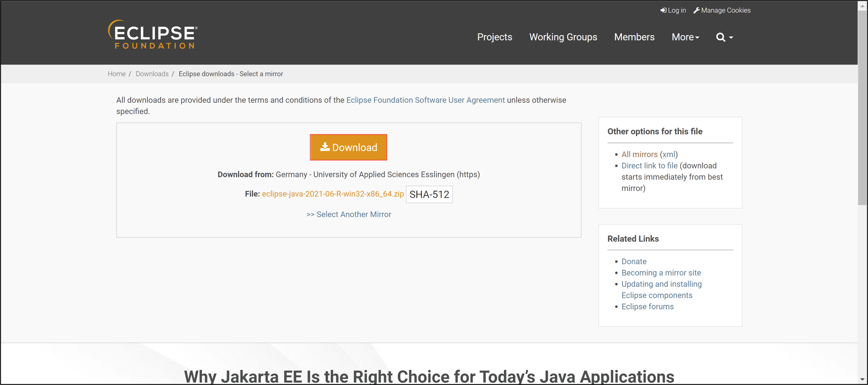The height and width of the screenshot is (385, 868).
Task: Go to Home breadcrumb
Action: [117, 74]
